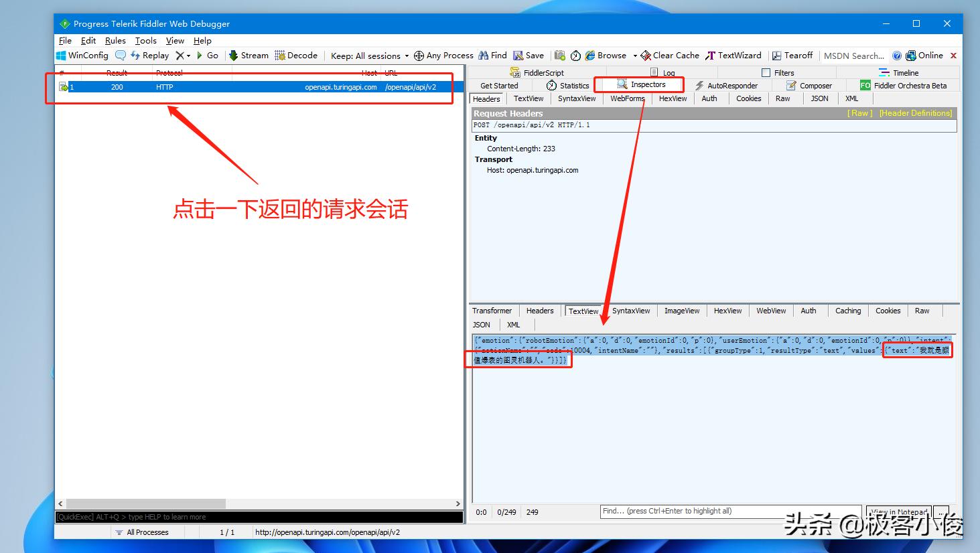Click the All Processes status filter
This screenshot has height=553, width=980.
142,532
